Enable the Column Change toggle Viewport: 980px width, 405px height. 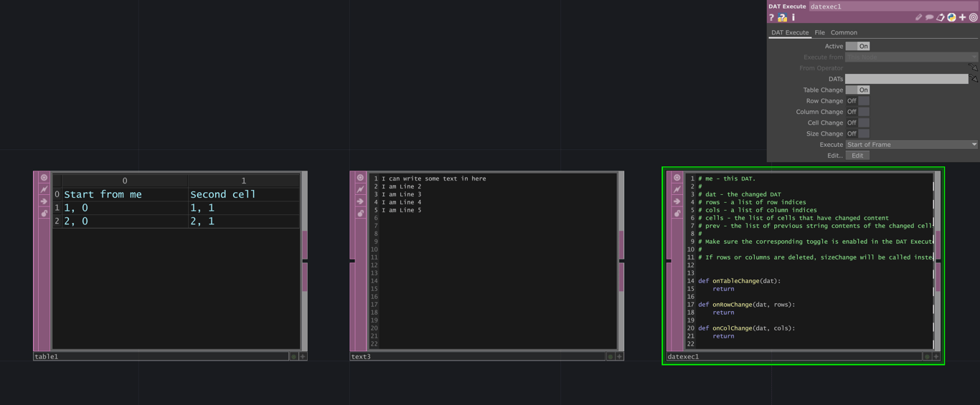click(857, 112)
